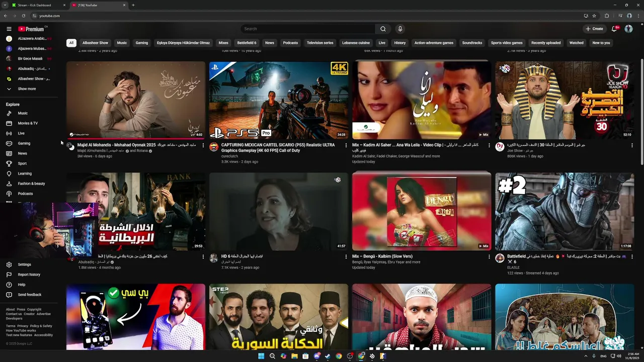Select the Soundtracks filter chip
The height and width of the screenshot is (362, 644).
tap(472, 43)
